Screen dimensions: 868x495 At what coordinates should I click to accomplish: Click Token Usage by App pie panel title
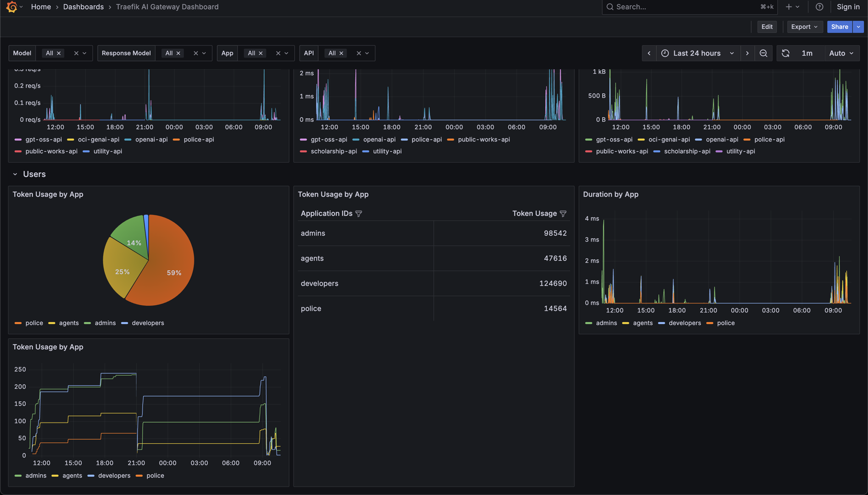48,194
